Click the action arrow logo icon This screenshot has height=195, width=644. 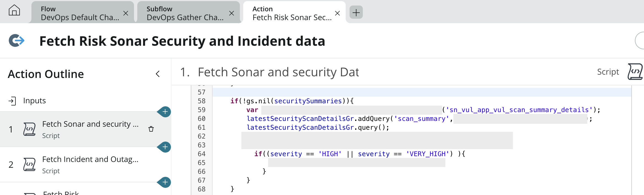(x=17, y=41)
